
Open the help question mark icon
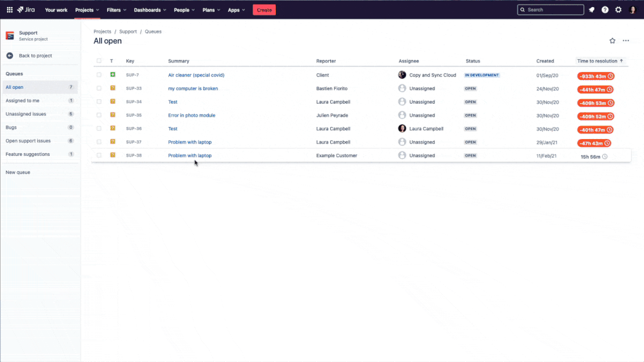(x=605, y=10)
